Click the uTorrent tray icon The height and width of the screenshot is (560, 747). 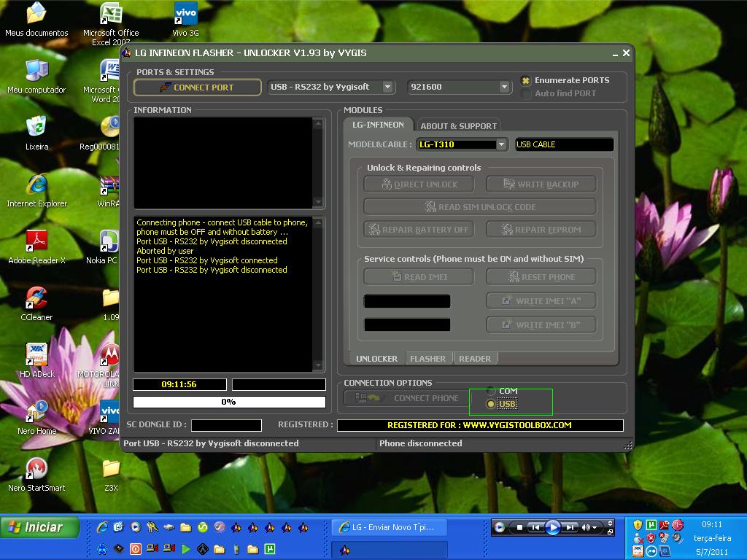(x=651, y=525)
